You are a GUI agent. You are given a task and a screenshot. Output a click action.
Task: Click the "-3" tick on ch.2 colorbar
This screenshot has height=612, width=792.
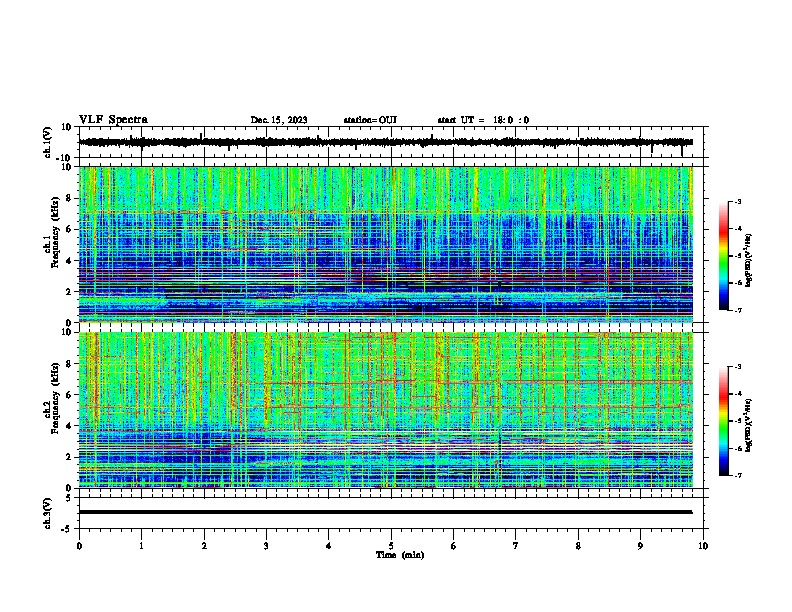point(738,367)
